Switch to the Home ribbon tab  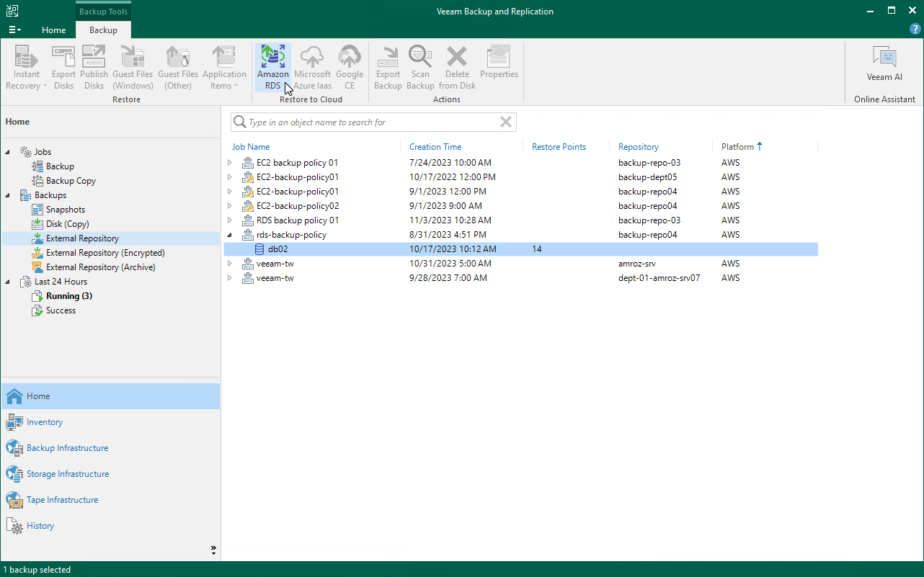click(54, 30)
